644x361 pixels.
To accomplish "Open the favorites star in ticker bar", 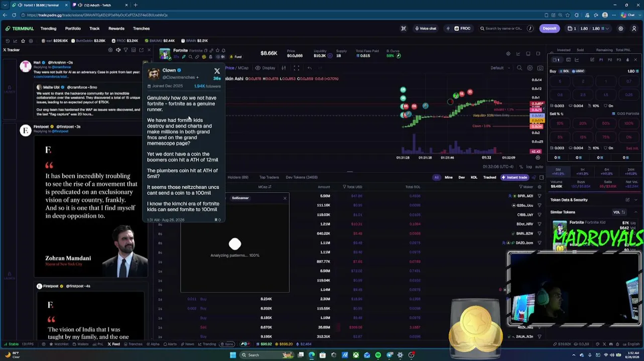I will [23, 41].
